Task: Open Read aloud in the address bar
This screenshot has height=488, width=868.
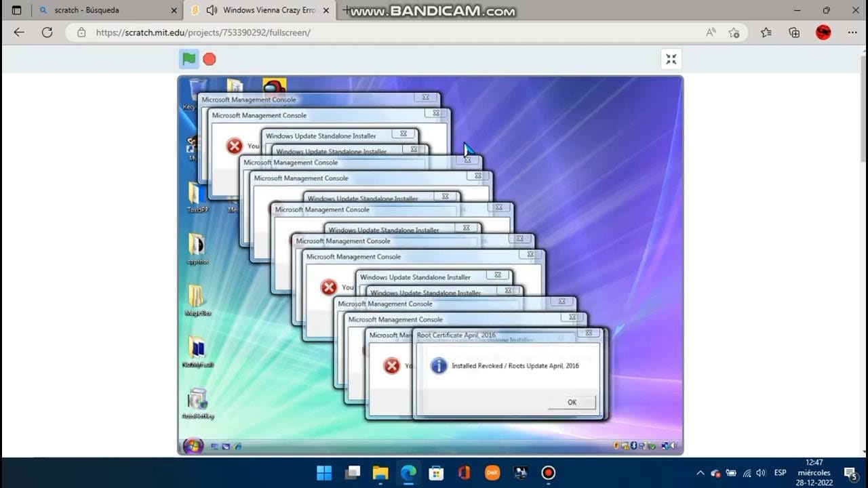Action: 711,33
